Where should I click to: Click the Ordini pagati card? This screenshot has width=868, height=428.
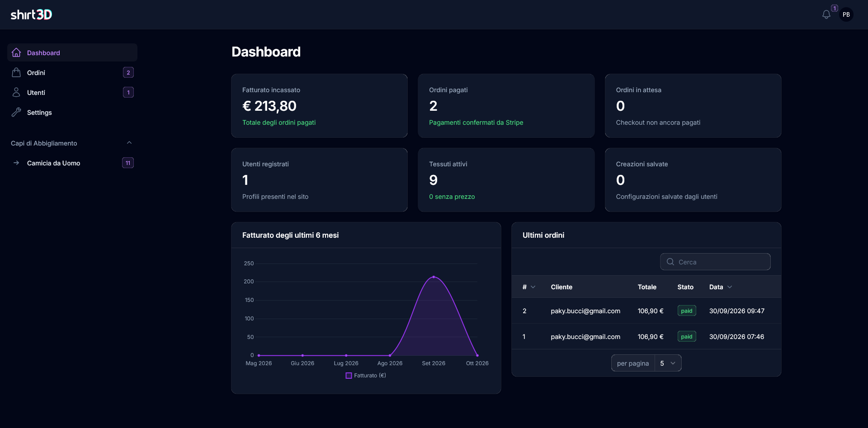(506, 106)
